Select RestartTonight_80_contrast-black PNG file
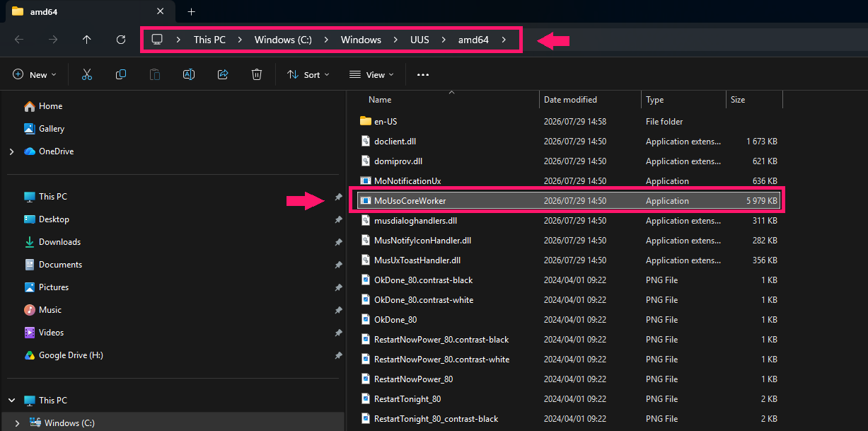Viewport: 868px width, 431px height. coord(569,418)
